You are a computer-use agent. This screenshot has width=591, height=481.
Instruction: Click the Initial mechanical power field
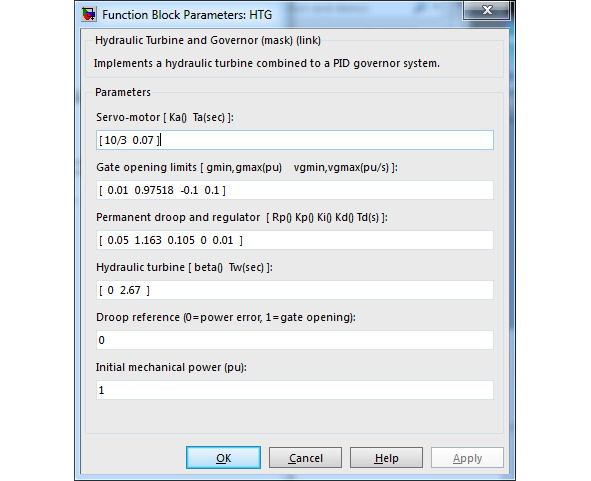295,390
